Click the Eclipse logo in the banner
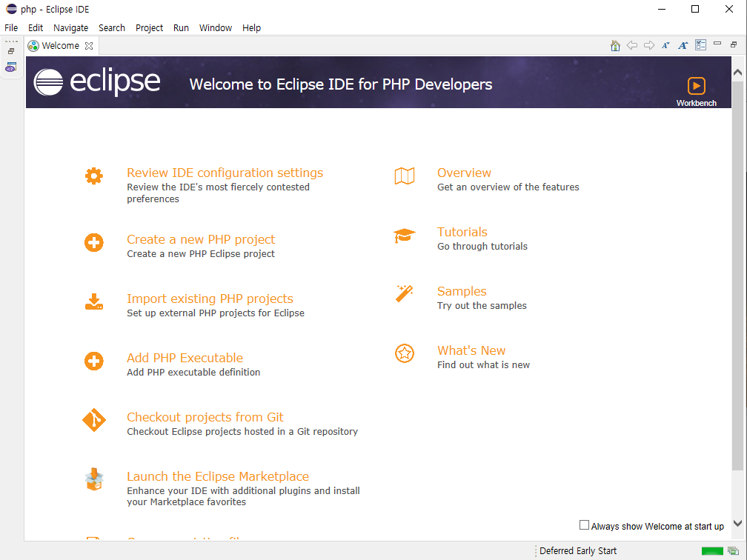 pyautogui.click(x=96, y=82)
